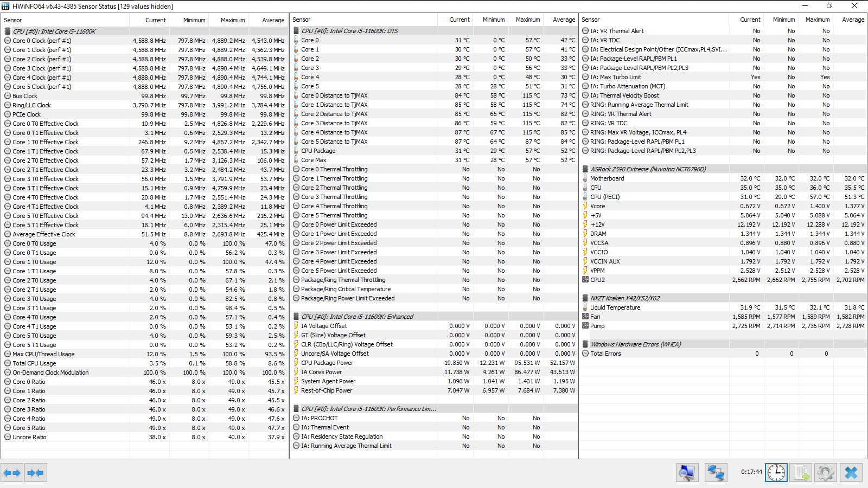The height and width of the screenshot is (488, 868).
Task: Click the circle icon beside Total Errors
Action: tap(585, 354)
